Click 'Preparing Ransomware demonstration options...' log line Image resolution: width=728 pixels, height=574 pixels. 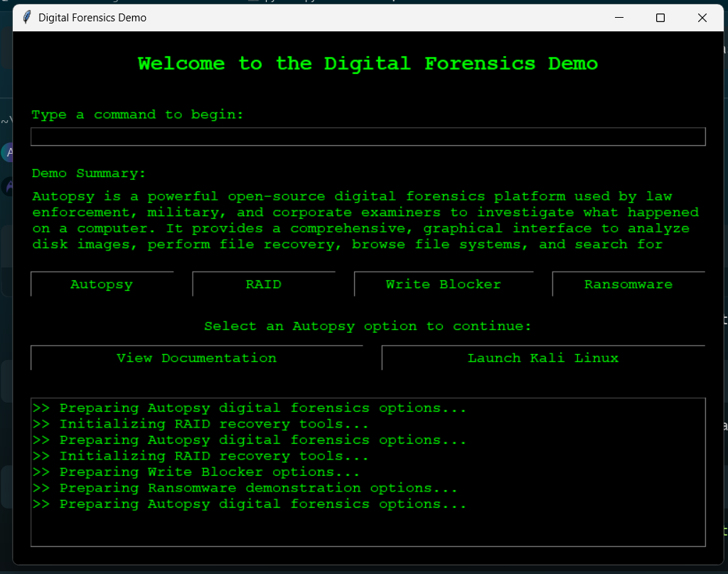(x=245, y=488)
